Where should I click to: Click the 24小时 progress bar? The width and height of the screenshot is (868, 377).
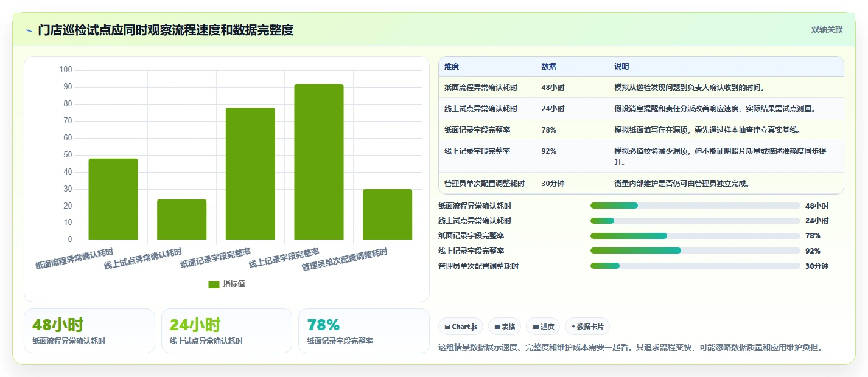pos(695,221)
